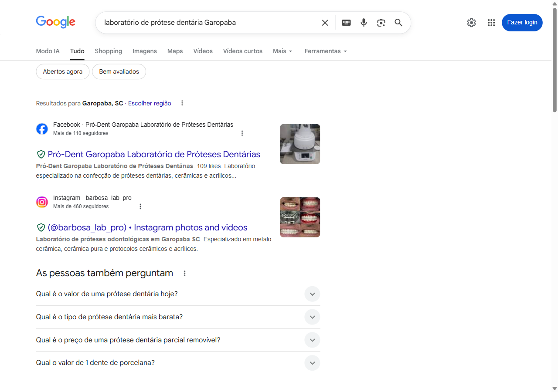
Task: Click Fazer login button
Action: (522, 23)
